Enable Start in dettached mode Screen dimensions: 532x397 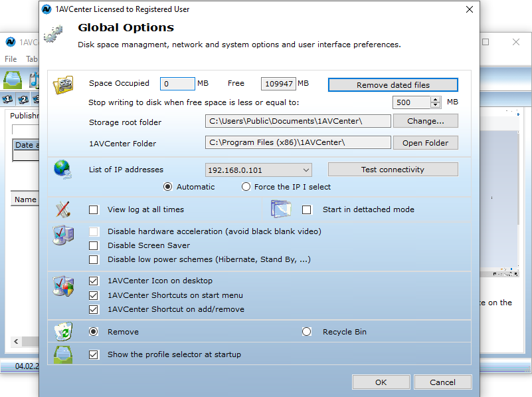pyautogui.click(x=306, y=210)
